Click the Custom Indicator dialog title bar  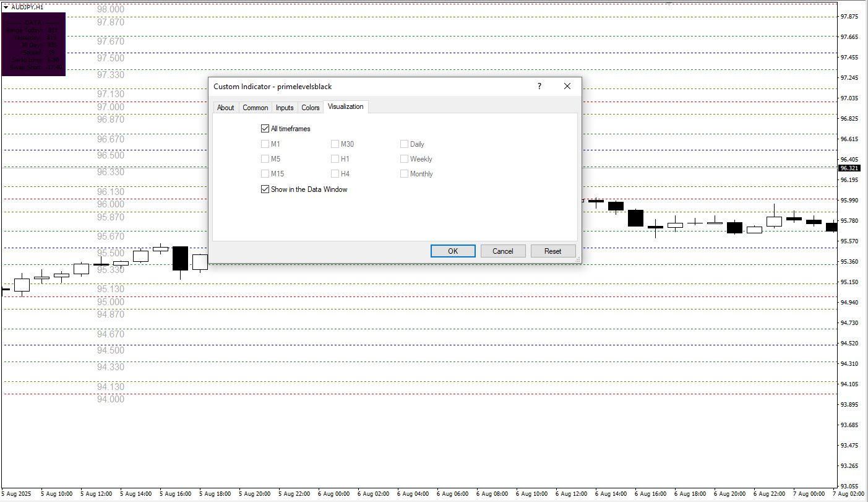click(x=371, y=87)
